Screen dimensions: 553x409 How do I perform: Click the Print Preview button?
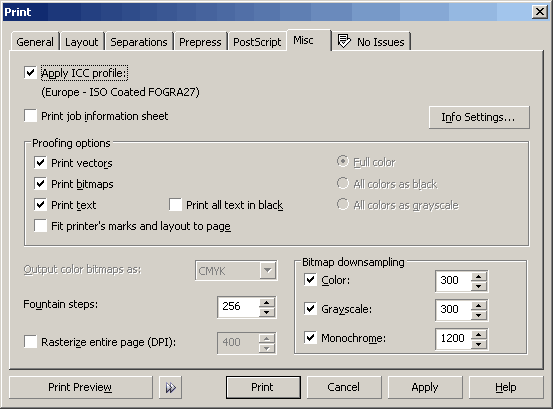point(80,387)
